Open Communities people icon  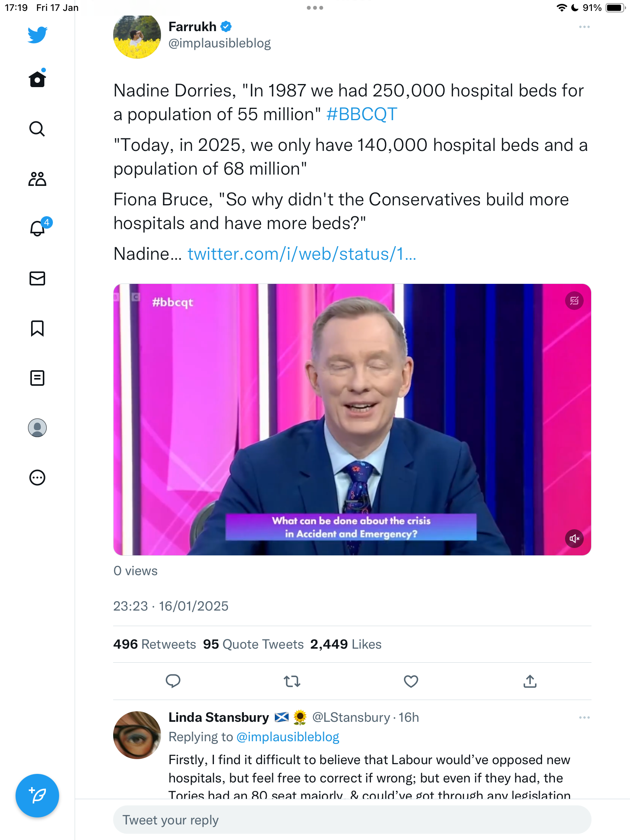37,179
